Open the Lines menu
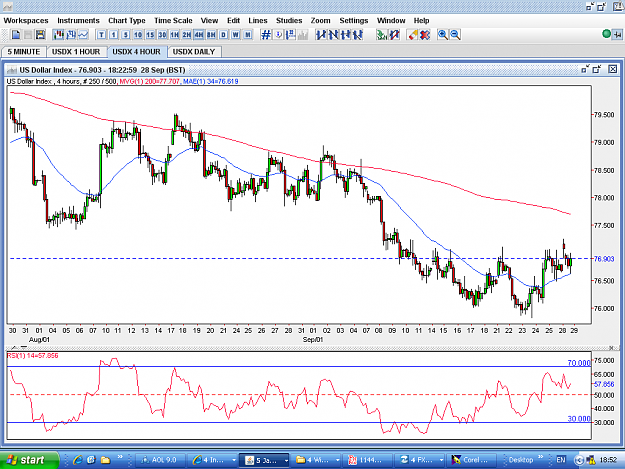Image resolution: width=625 pixels, height=469 pixels. click(x=258, y=21)
